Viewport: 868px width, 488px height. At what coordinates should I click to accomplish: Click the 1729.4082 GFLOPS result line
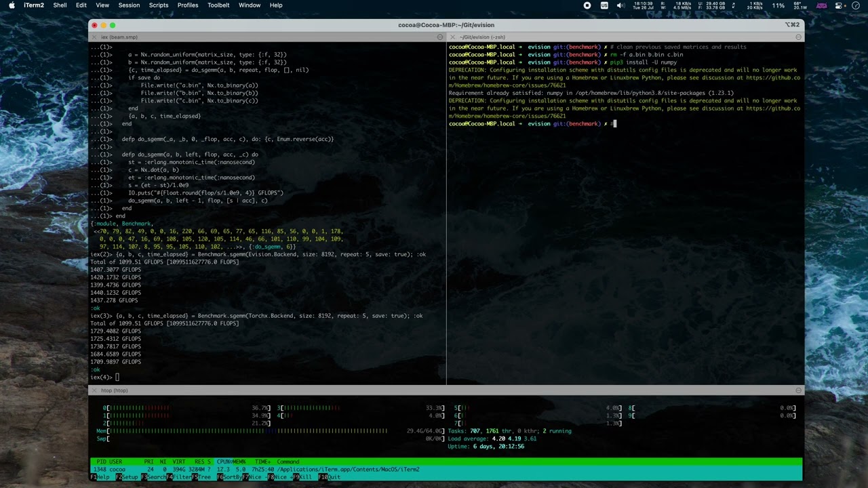click(116, 331)
